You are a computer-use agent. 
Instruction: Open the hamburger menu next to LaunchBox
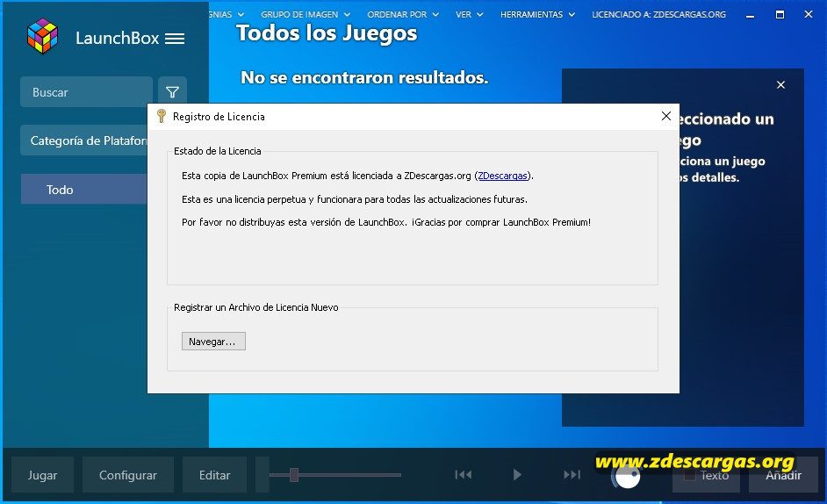click(x=175, y=39)
